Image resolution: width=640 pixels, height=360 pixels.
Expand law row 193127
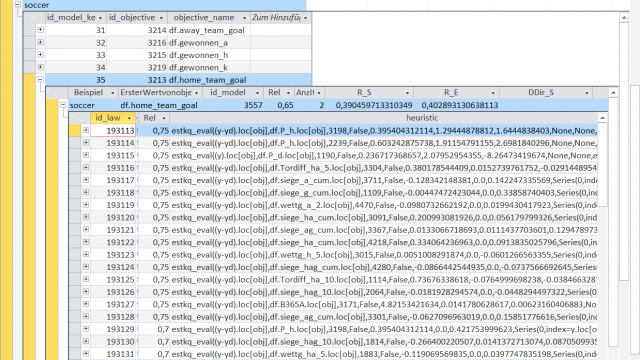[86, 304]
